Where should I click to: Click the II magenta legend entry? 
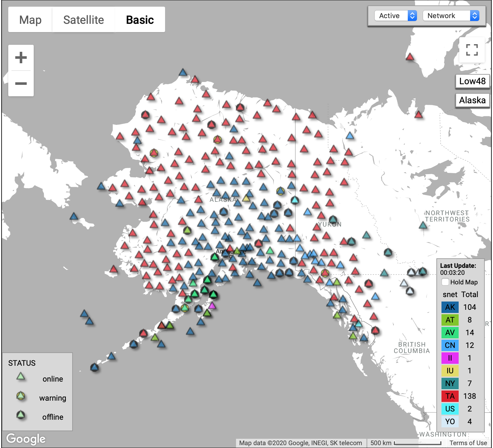pos(450,358)
